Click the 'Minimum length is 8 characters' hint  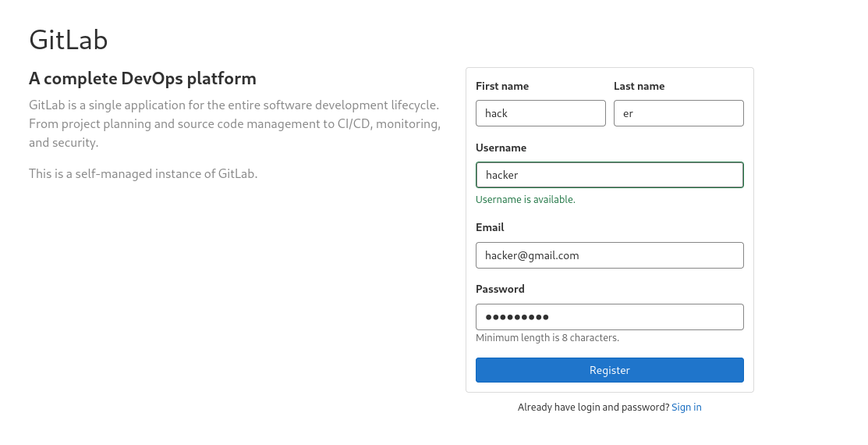click(x=547, y=338)
